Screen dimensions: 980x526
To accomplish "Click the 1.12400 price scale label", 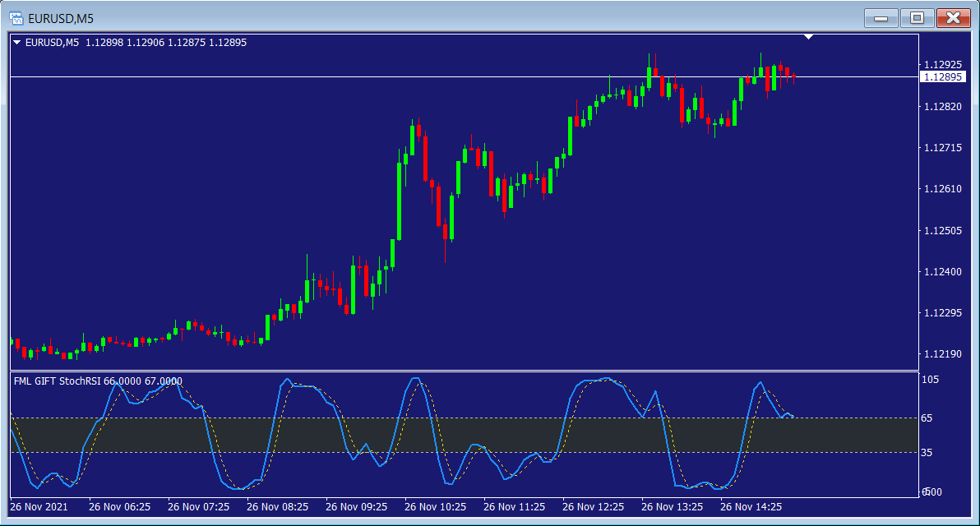I will pos(942,272).
